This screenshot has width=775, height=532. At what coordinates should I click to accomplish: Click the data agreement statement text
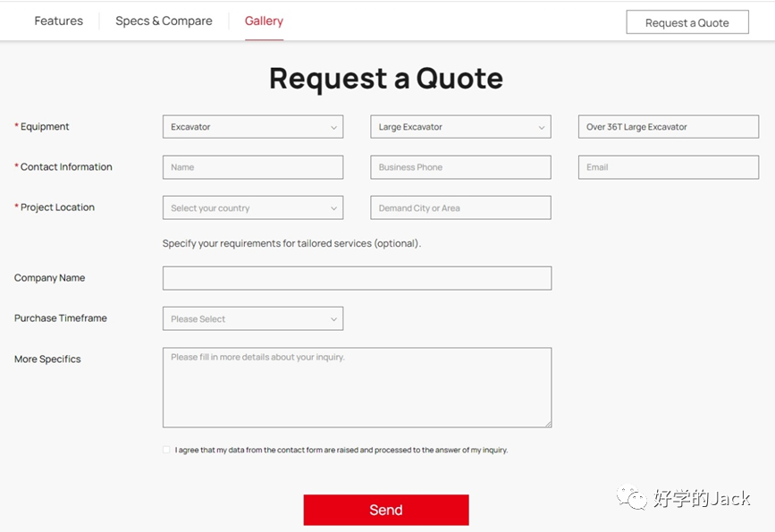341,450
